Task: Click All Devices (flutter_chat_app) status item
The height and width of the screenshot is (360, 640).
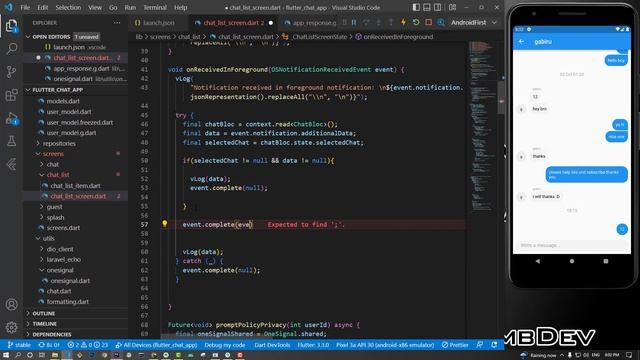Action: click(156, 345)
